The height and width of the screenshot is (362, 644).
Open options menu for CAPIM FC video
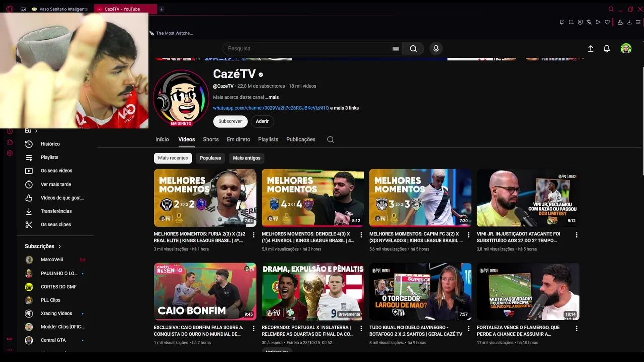pos(468,235)
